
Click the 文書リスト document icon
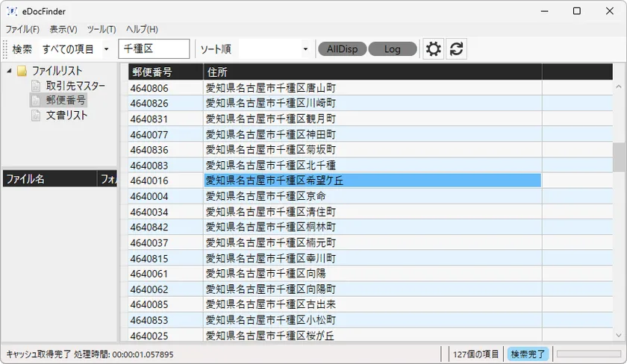coord(36,116)
